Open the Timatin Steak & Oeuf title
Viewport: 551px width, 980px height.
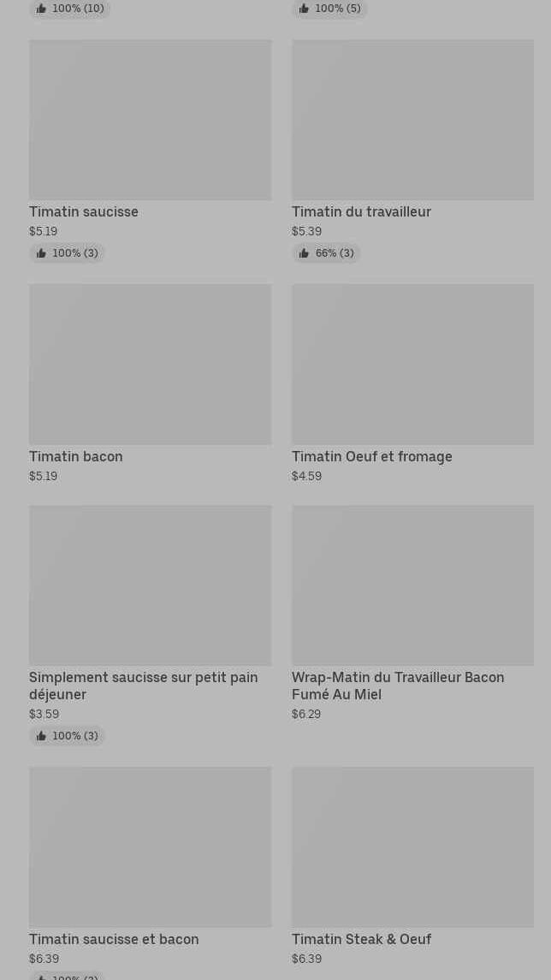click(361, 939)
